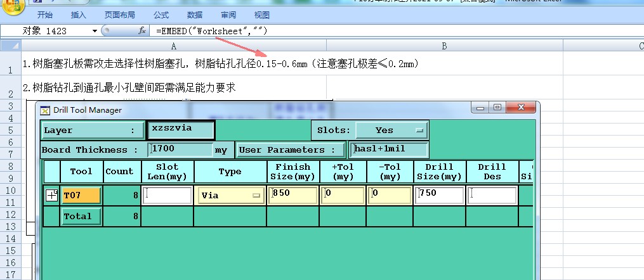Switch to the 视图 tab
The width and height of the screenshot is (644, 280).
click(261, 15)
